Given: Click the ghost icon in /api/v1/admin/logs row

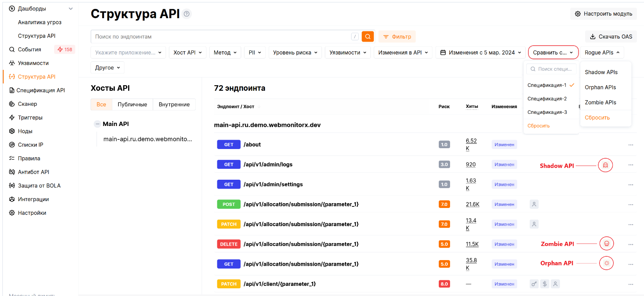Looking at the screenshot, I should tap(605, 165).
